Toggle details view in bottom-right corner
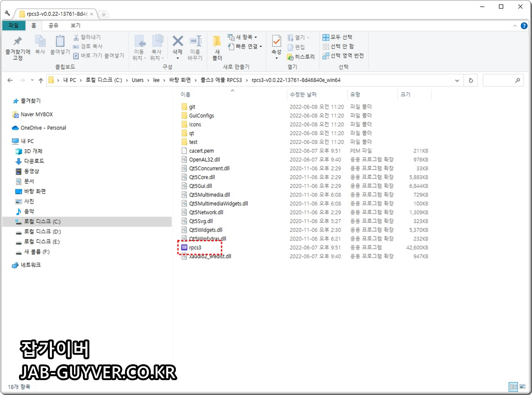This screenshot has height=395, width=532. [x=513, y=387]
